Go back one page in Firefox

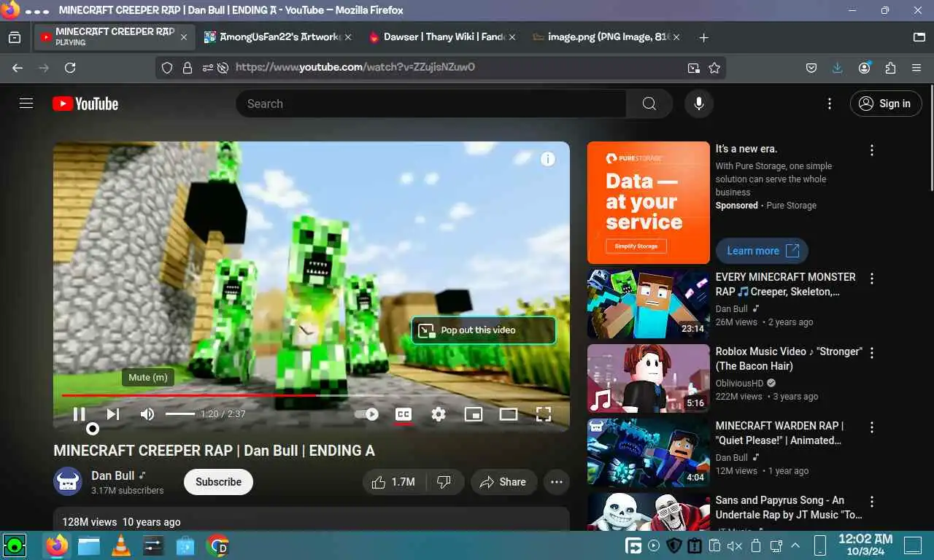(18, 68)
